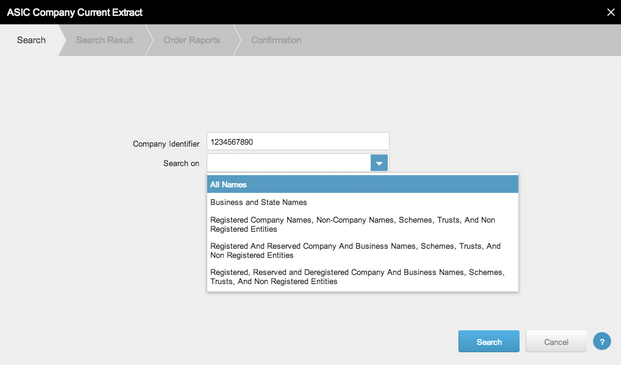Jump to the Confirmation step
Viewport: 621px width, 365px height.
coord(276,40)
